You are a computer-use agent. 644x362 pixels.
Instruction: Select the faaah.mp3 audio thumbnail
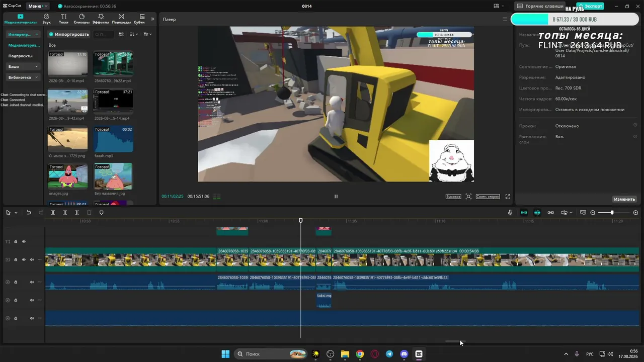pyautogui.click(x=113, y=139)
